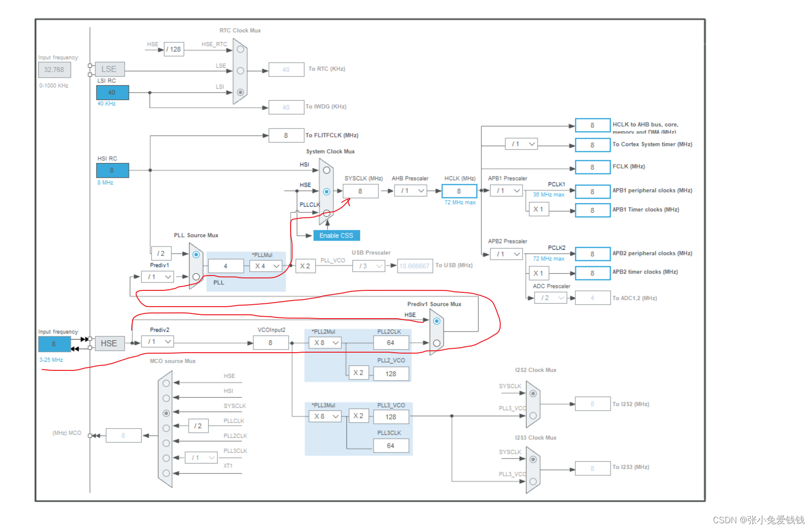Select HSE in System Clock Mux
The image size is (812, 529).
pos(327,192)
